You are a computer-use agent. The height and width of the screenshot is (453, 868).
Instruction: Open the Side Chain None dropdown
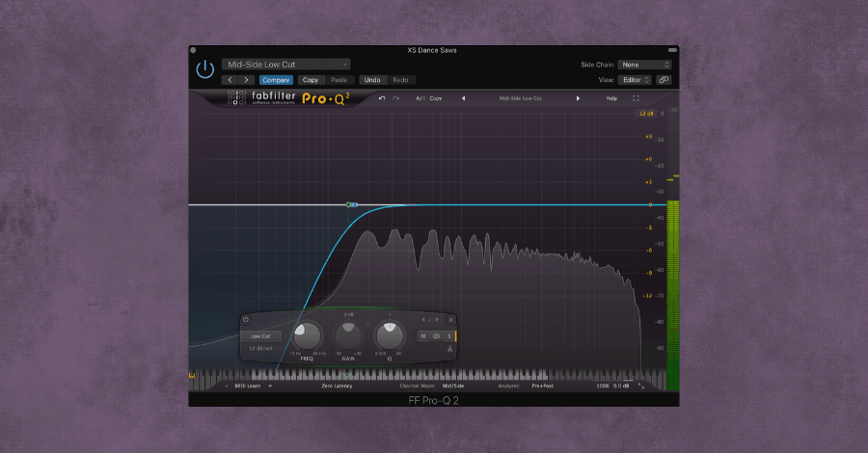pyautogui.click(x=644, y=65)
